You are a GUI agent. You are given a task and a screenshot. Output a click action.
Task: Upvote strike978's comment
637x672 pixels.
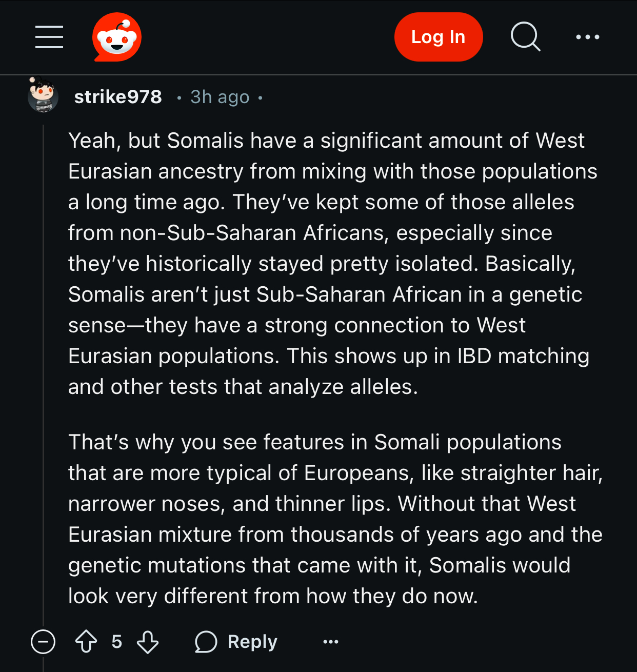click(x=86, y=642)
